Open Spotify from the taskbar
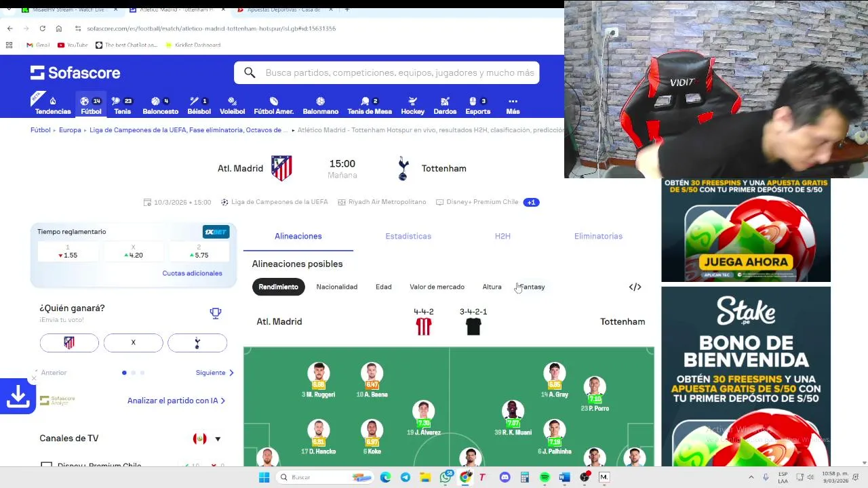This screenshot has width=868, height=488. pyautogui.click(x=545, y=477)
